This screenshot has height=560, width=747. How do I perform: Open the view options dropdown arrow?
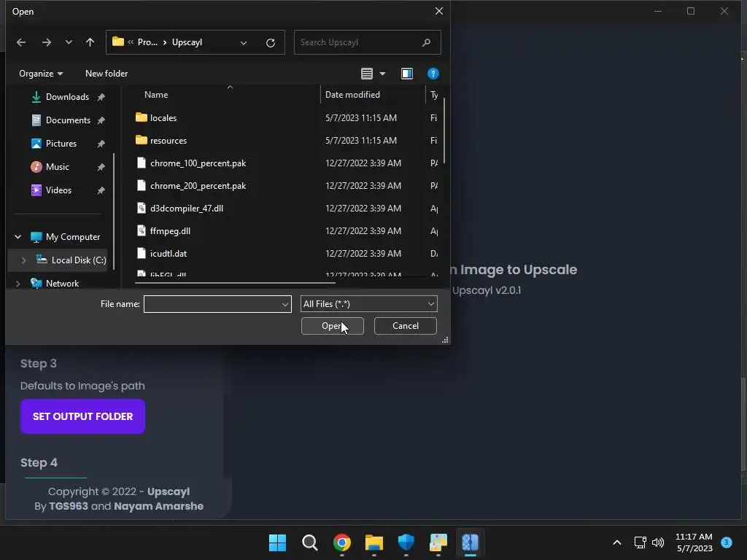tap(382, 74)
